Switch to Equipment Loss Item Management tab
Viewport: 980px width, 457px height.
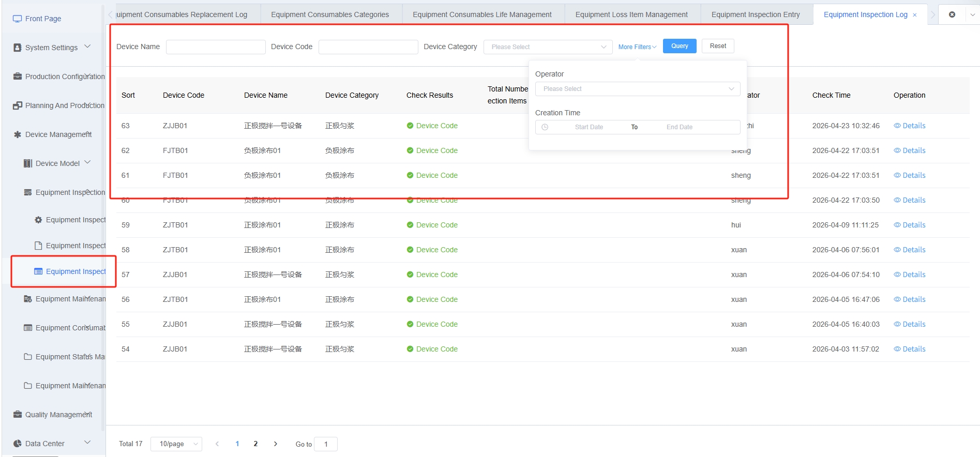pyautogui.click(x=631, y=14)
